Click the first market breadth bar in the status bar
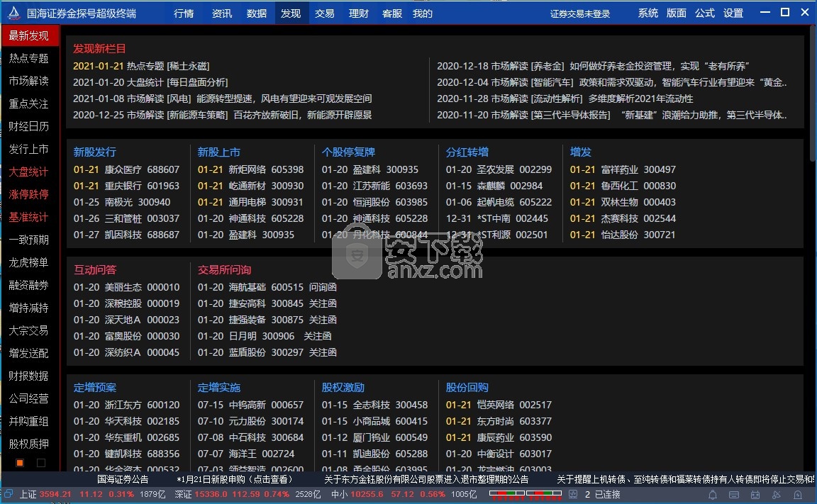 coord(507,493)
